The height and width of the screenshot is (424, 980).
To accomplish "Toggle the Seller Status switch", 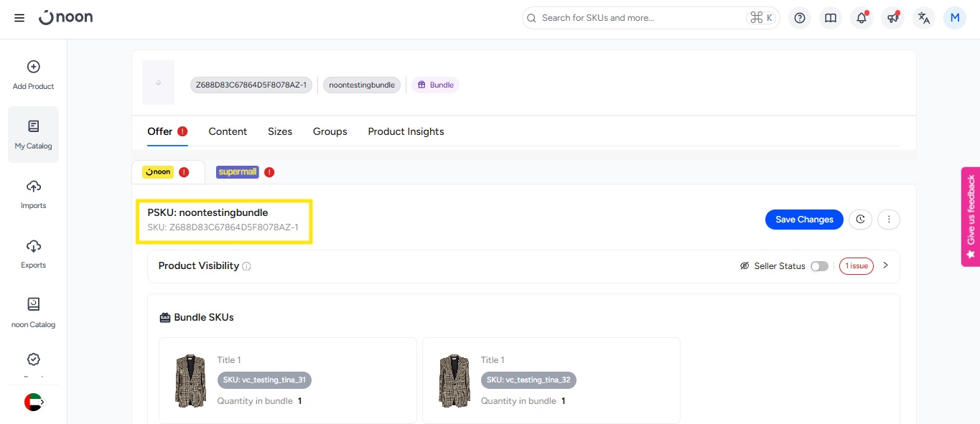I will point(819,266).
